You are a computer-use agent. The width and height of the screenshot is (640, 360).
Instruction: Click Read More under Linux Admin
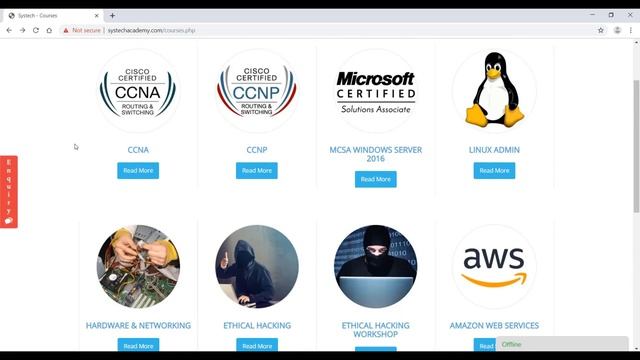tap(494, 171)
